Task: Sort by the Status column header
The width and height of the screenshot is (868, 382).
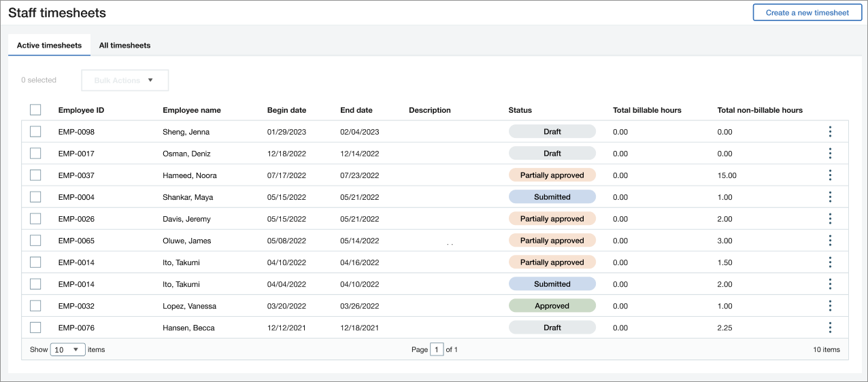Action: click(520, 110)
